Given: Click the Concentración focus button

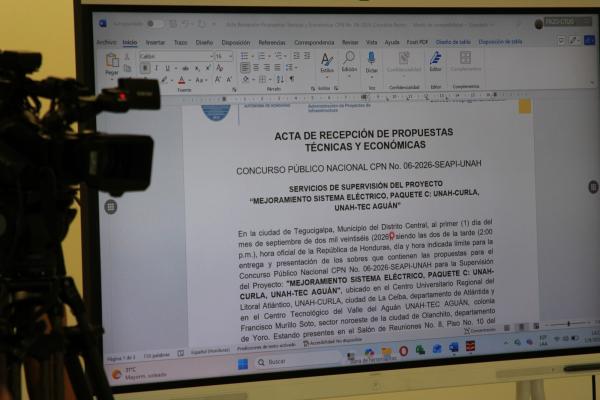Looking at the screenshot, I should click(480, 330).
